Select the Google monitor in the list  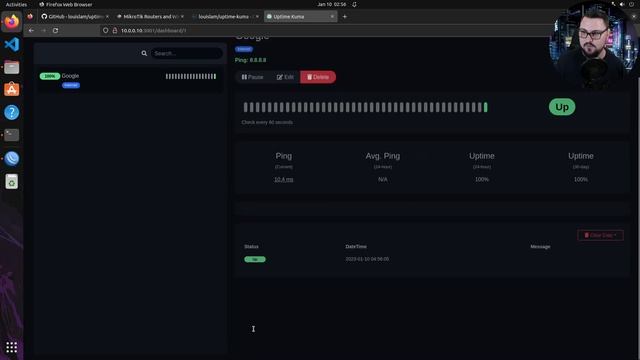click(x=129, y=80)
